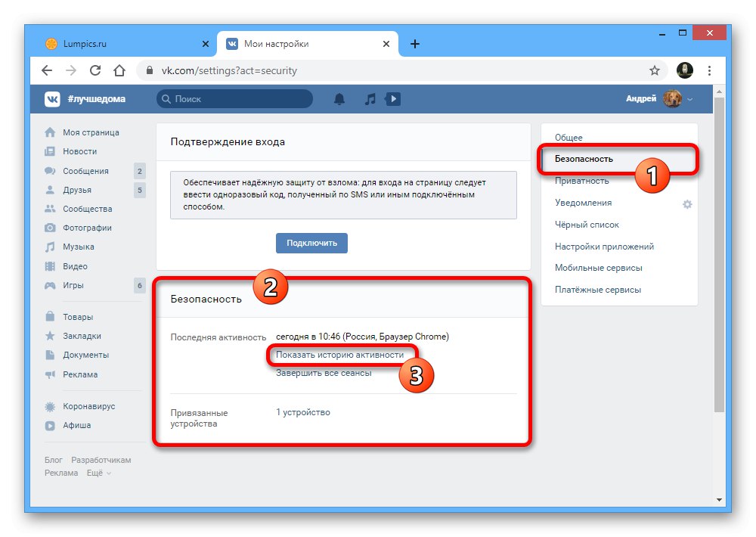
Task: Click the page vertical scrollbar thumb
Action: [719, 255]
